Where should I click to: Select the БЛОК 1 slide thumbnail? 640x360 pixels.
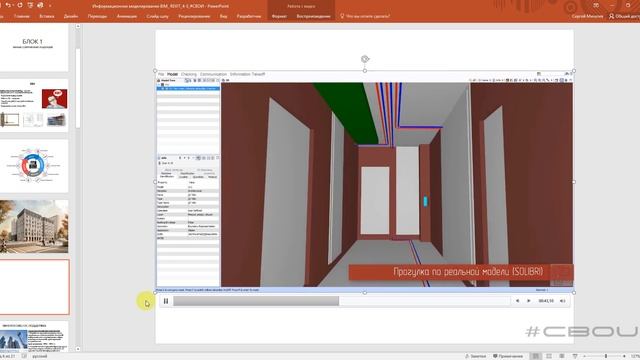click(x=33, y=47)
